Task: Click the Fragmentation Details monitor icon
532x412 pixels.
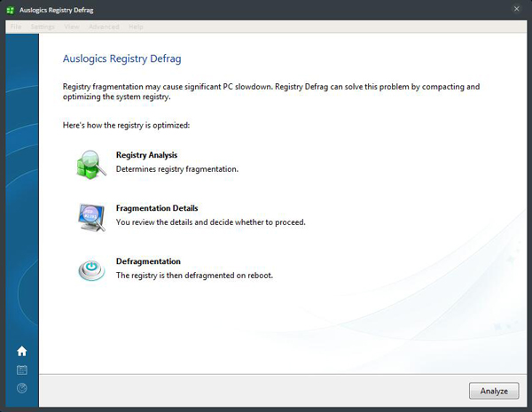Action: [x=91, y=217]
